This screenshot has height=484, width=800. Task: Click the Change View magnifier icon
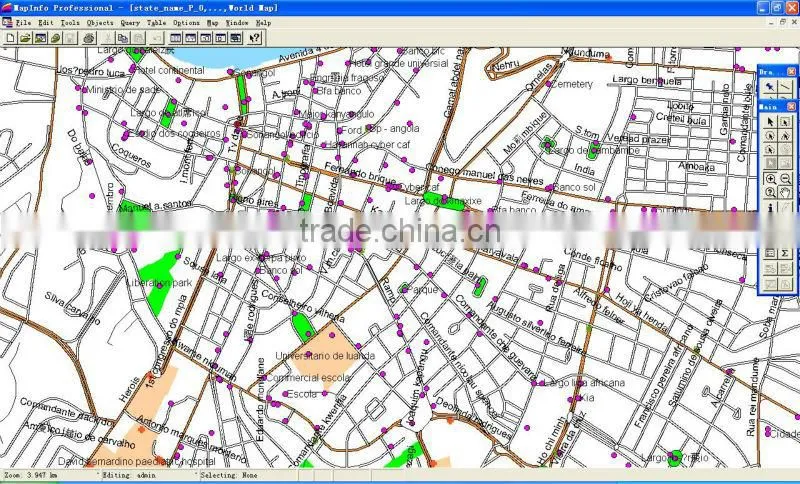click(770, 193)
